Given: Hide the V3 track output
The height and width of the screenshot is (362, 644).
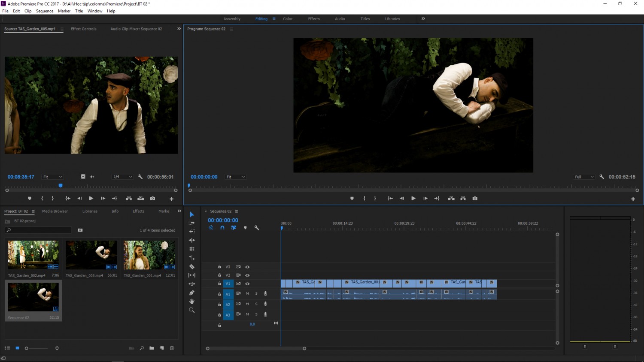Looking at the screenshot, I should coord(247,267).
